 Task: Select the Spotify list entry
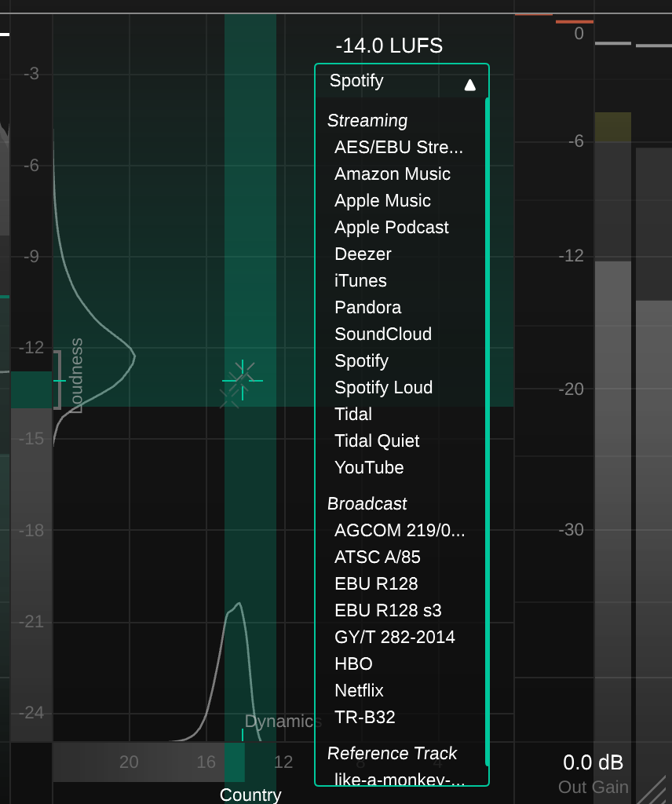361,360
